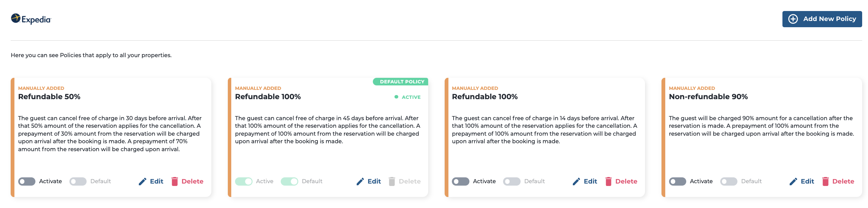Toggle the Active switch on default policy card

(x=244, y=181)
